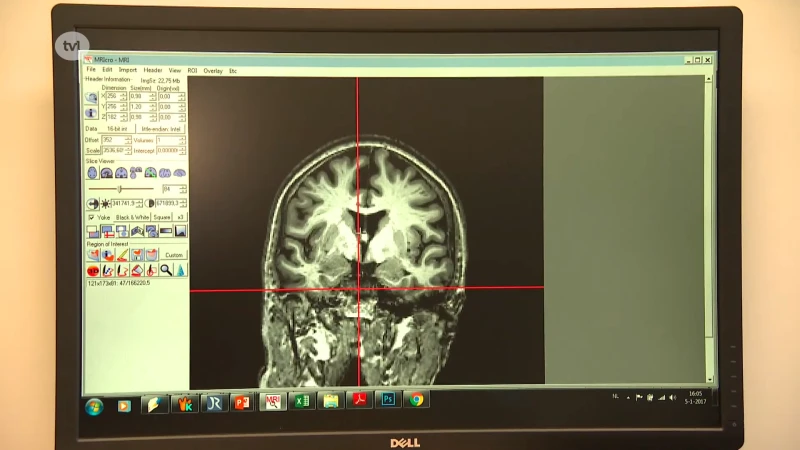Open Photoshop from the taskbar
Viewport: 800px width, 450px height.
[388, 399]
